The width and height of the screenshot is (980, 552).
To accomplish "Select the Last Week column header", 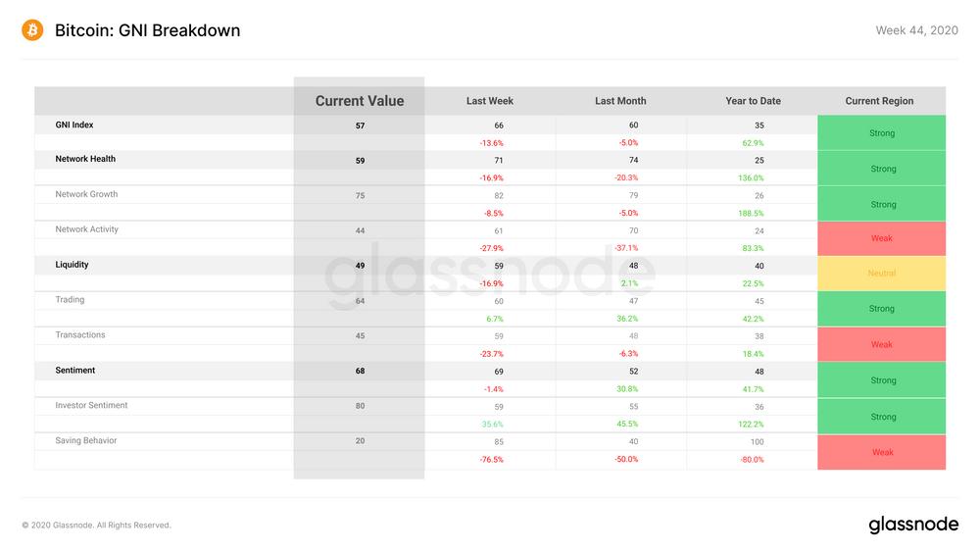I will coord(489,101).
